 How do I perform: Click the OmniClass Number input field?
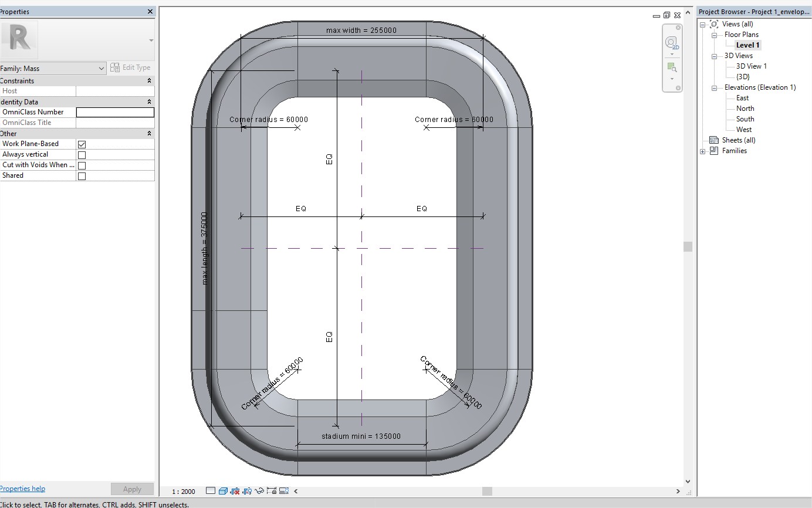[x=115, y=112]
